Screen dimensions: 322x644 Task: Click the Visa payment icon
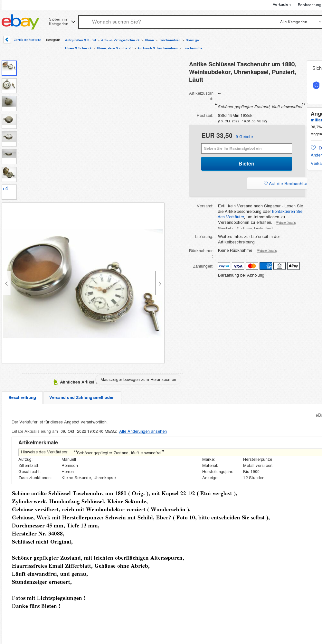pos(238,266)
